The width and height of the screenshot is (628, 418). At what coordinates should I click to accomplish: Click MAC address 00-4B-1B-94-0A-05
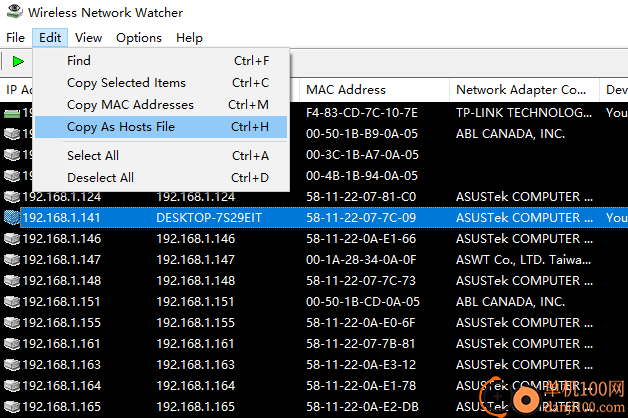(x=362, y=176)
